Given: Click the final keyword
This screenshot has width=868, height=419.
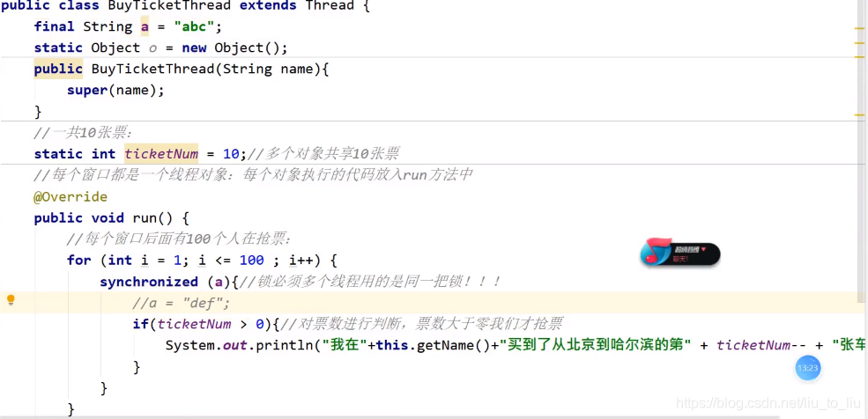Looking at the screenshot, I should (55, 26).
